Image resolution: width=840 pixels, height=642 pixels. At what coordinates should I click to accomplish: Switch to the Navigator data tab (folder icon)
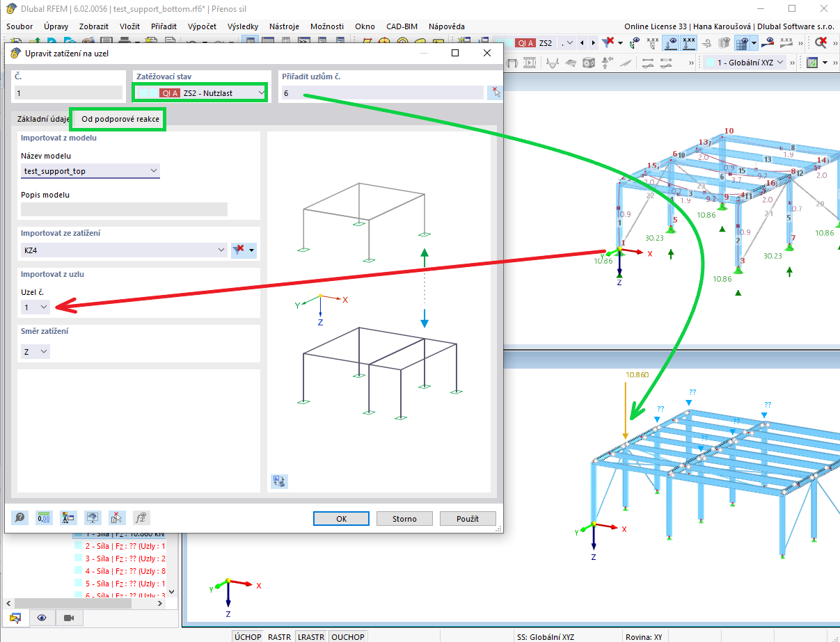coord(15,618)
